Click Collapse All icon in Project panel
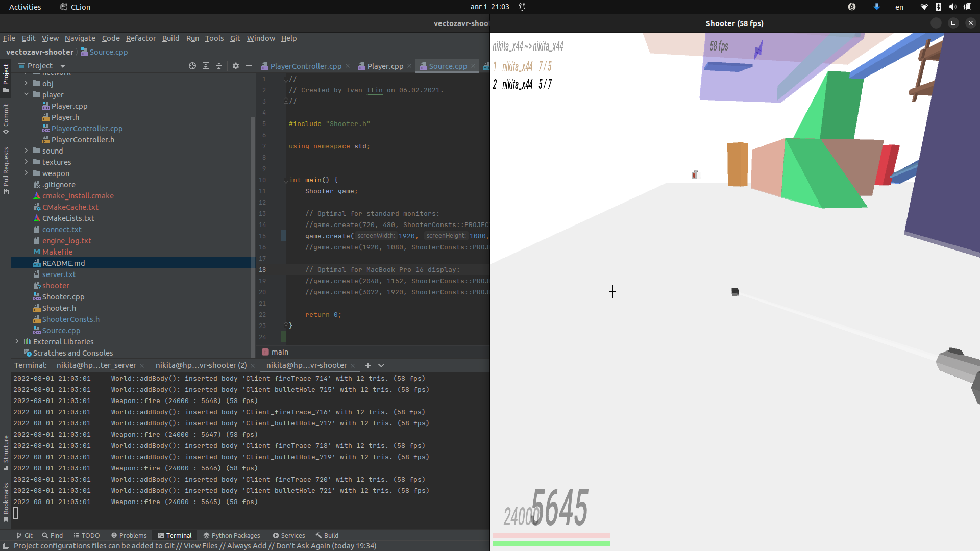This screenshot has height=551, width=980. pos(219,66)
